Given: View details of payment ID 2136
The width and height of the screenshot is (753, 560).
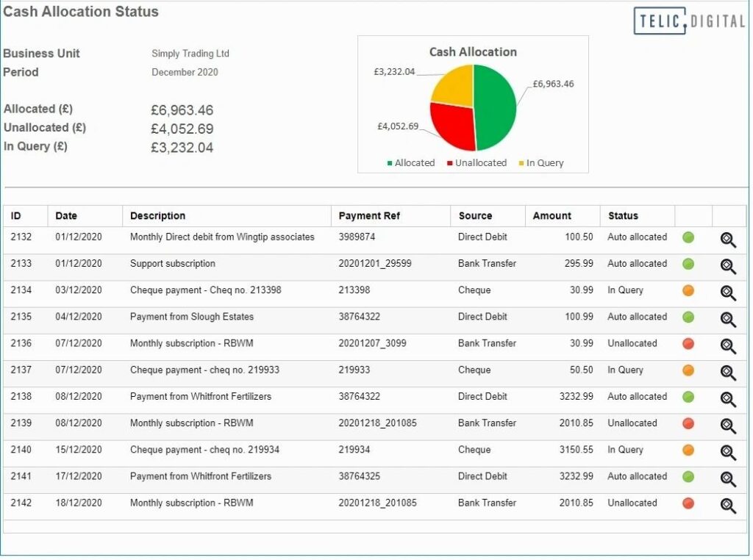Looking at the screenshot, I should 727,346.
